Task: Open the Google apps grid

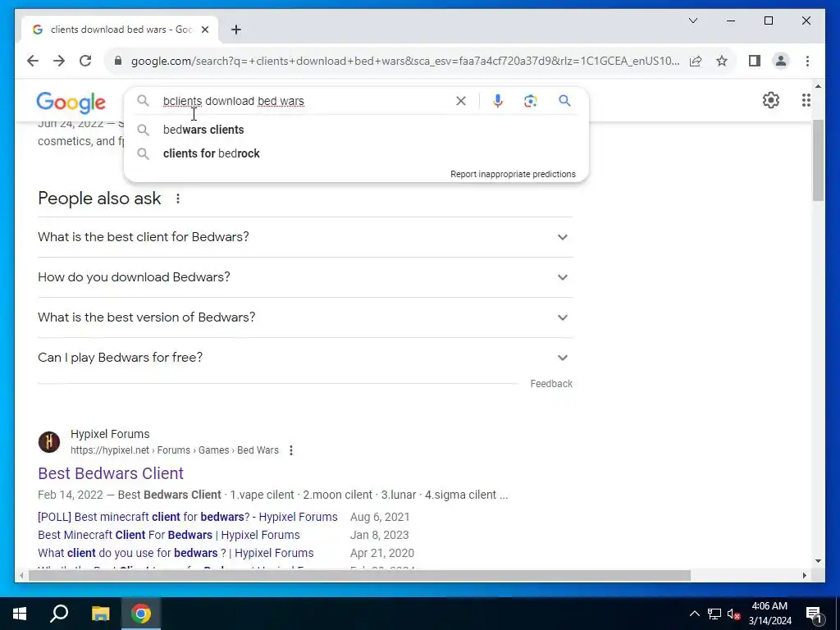Action: pos(806,100)
